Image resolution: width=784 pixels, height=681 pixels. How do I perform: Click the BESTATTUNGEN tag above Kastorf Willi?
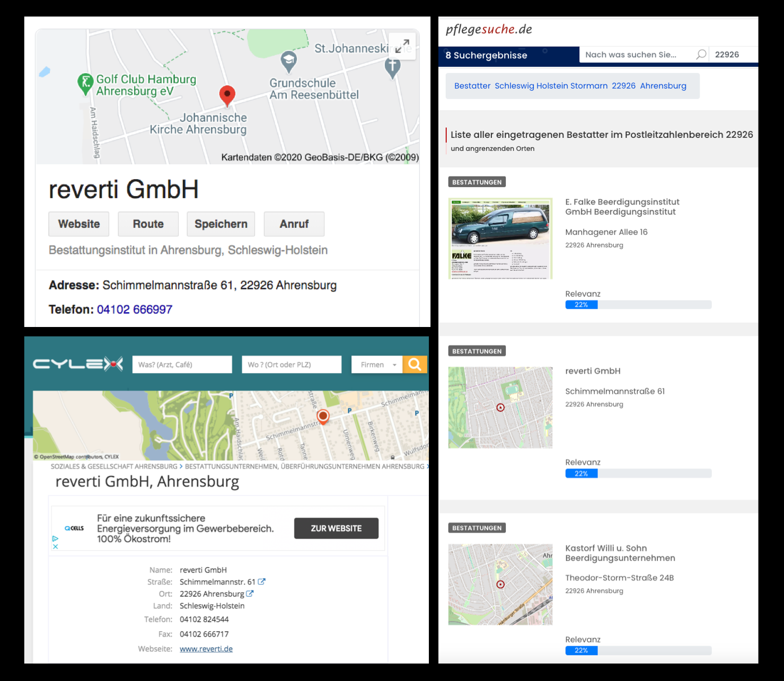pos(477,528)
